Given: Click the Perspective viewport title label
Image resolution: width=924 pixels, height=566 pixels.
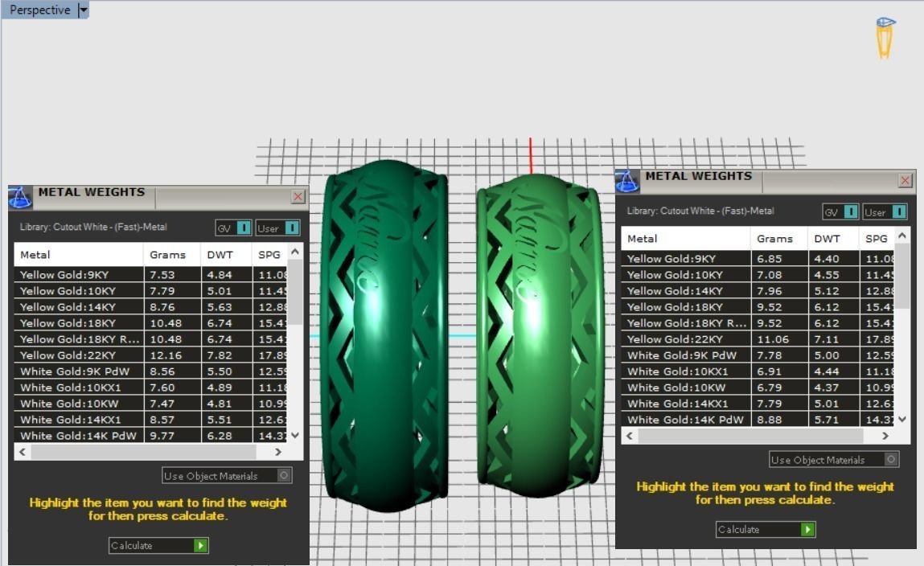Looking at the screenshot, I should 40,10.
